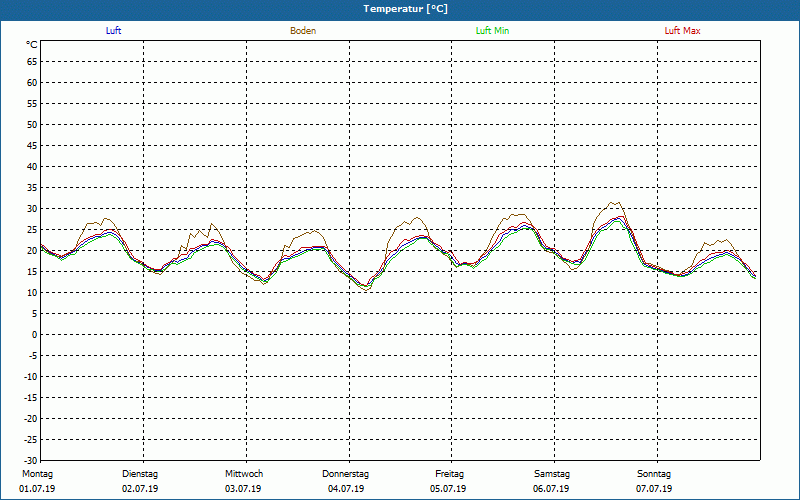Click the 35 y-axis value

(x=32, y=188)
